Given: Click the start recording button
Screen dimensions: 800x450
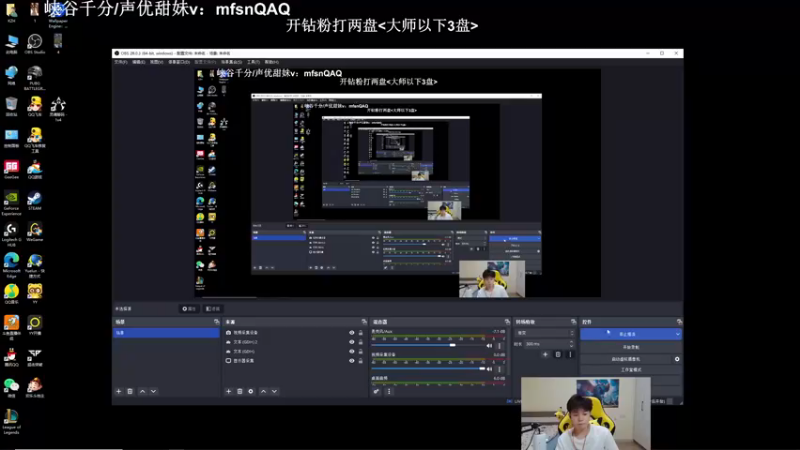Looking at the screenshot, I should (631, 347).
